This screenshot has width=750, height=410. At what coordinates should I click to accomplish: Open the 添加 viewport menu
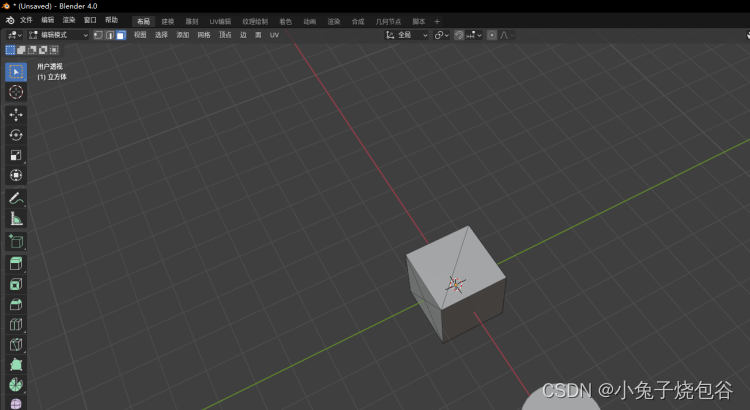(183, 35)
